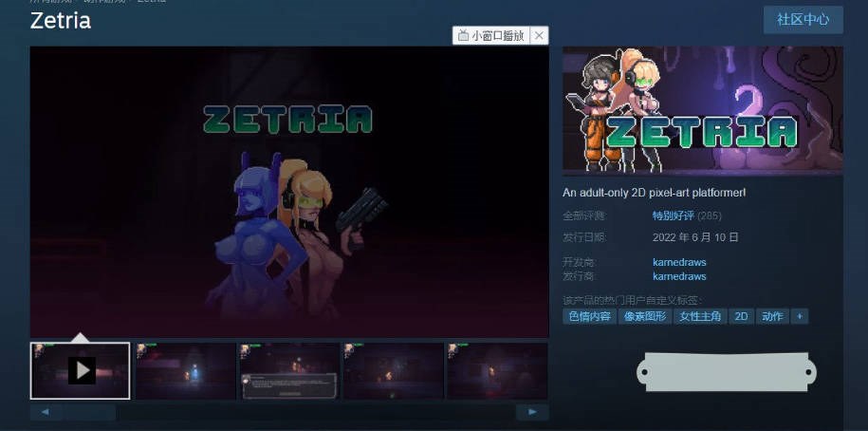This screenshot has height=431, width=868.
Task: Select the fifth screenshot thumbnail
Action: pos(497,370)
